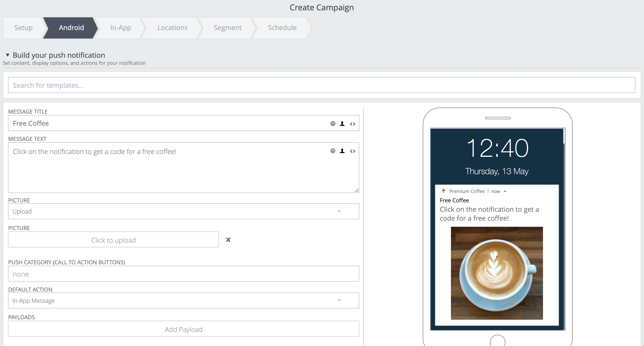Insert emoji in Message Title field

(x=333, y=123)
